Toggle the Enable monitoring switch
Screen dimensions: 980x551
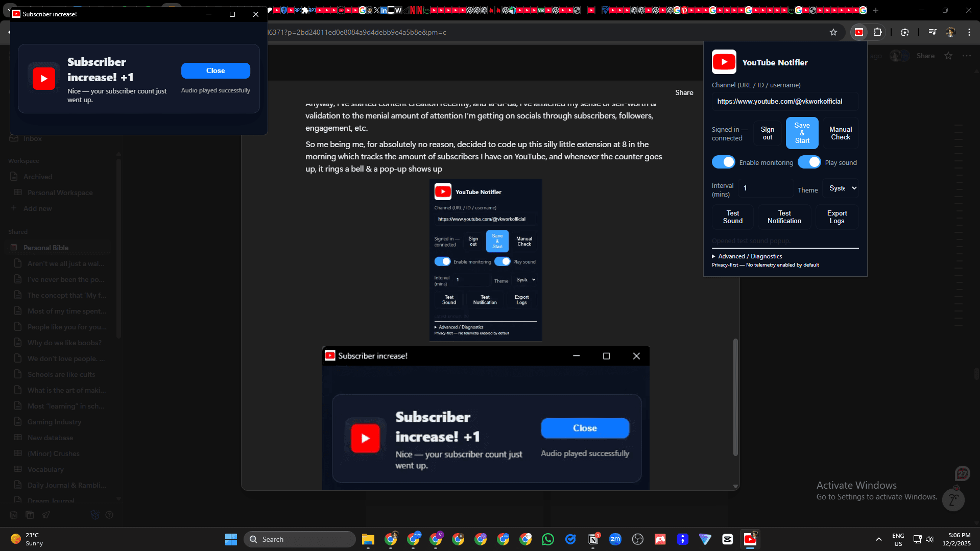tap(723, 162)
